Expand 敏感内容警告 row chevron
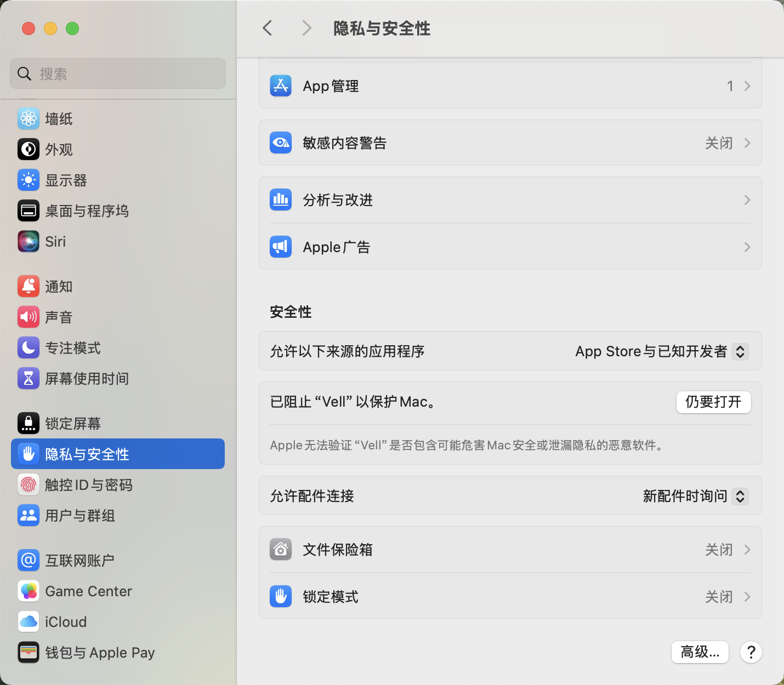784x685 pixels. pos(747,143)
